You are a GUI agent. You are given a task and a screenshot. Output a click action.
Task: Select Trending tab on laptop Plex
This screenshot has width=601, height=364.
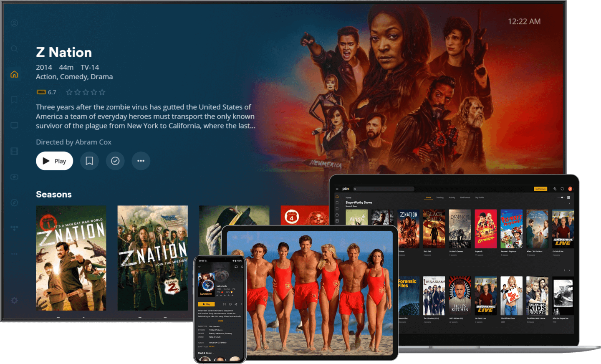pos(440,197)
